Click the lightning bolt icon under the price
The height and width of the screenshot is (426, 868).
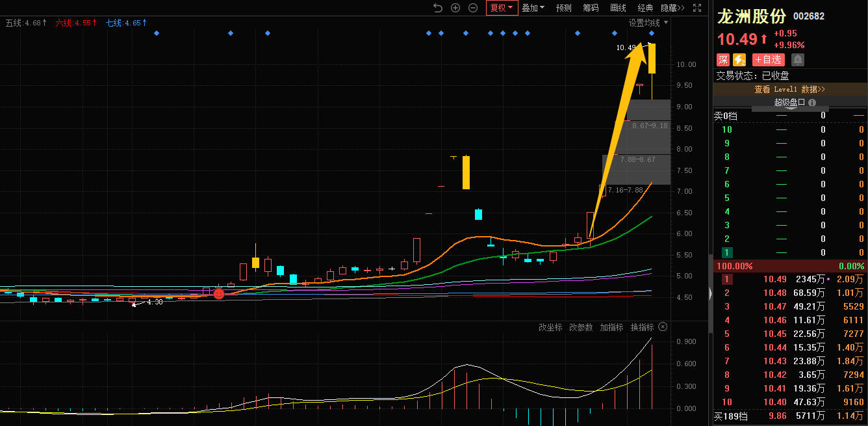click(739, 60)
